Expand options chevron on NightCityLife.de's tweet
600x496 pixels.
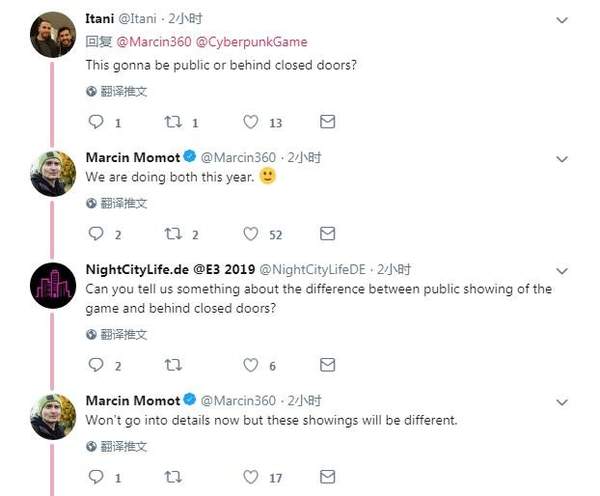(561, 270)
